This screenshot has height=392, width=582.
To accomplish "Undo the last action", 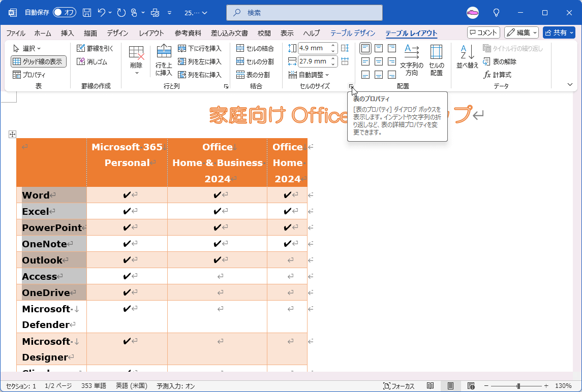I will click(x=102, y=13).
